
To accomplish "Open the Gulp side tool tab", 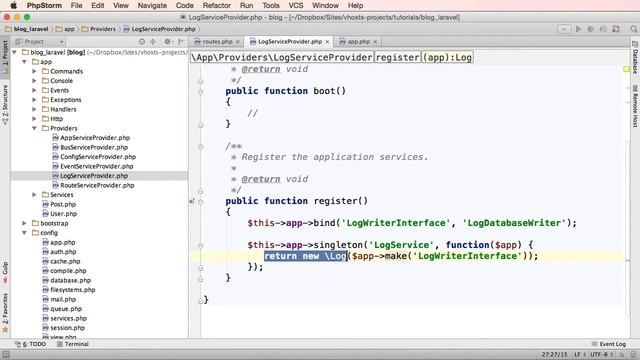I will pos(5,272).
